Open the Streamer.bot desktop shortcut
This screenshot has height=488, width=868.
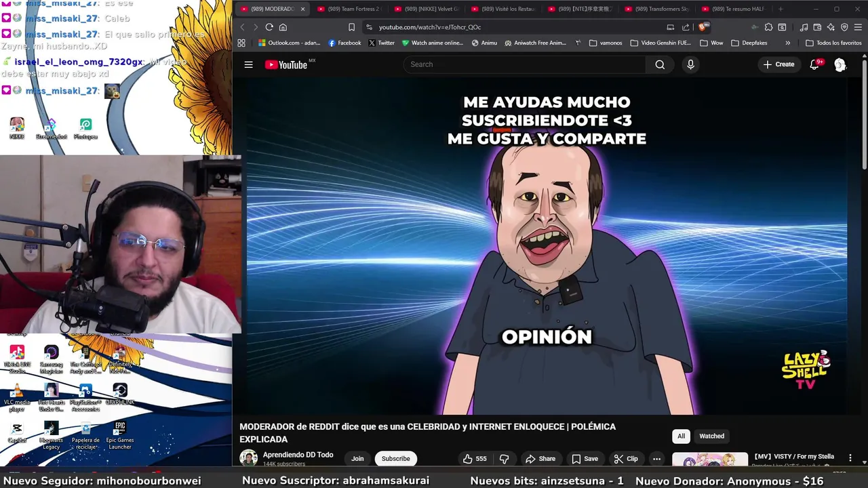coord(52,129)
